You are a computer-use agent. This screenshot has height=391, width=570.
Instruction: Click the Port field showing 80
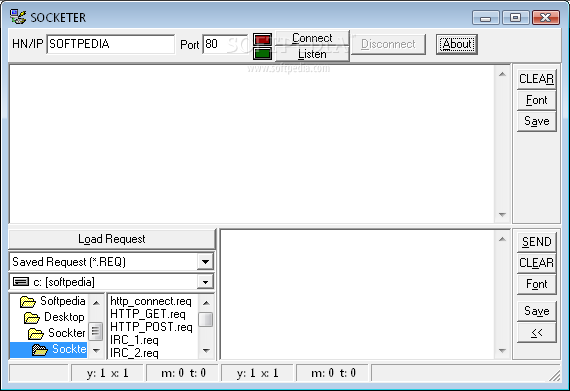point(225,44)
